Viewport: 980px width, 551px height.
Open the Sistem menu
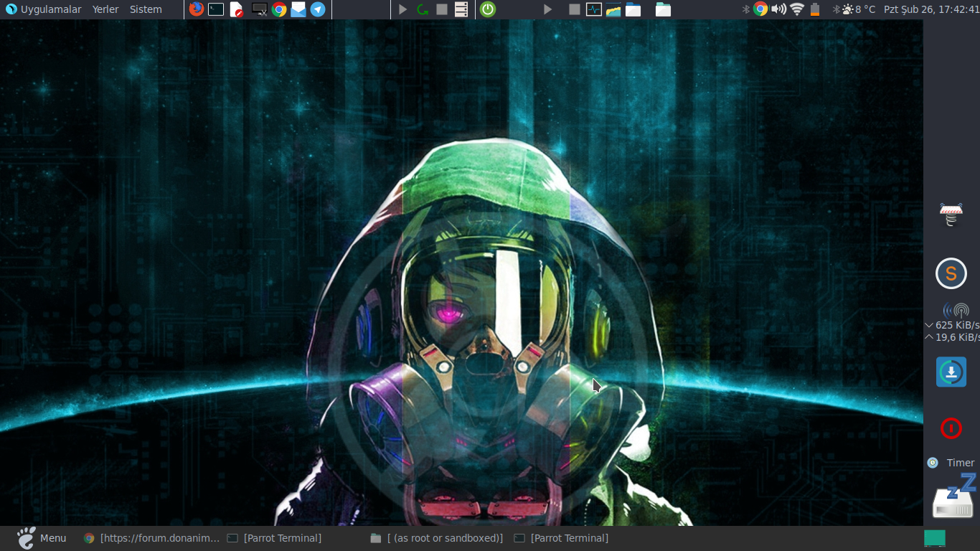point(146,9)
